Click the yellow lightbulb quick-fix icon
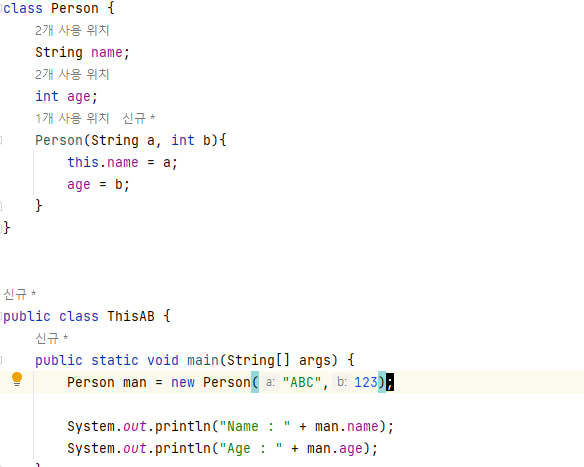584x467 pixels. tap(17, 379)
